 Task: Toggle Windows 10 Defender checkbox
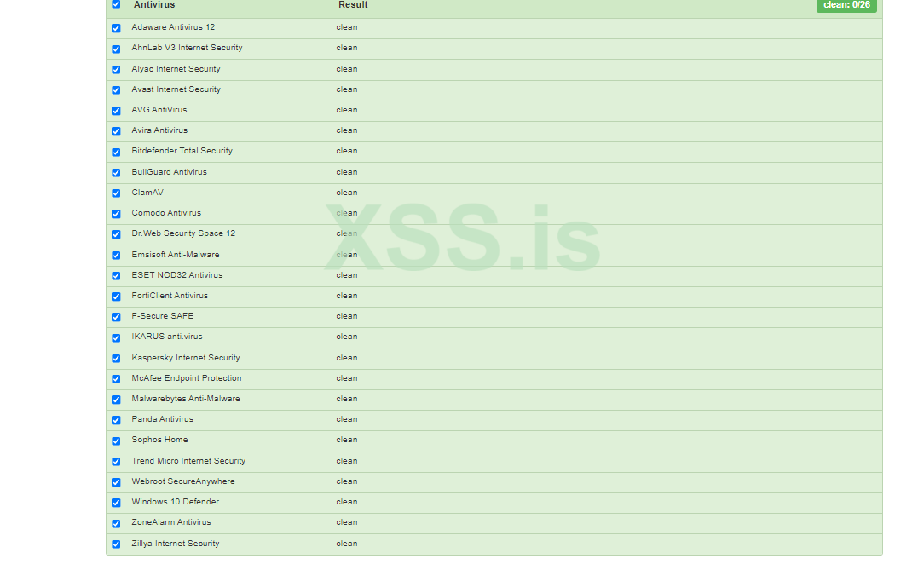coord(116,503)
